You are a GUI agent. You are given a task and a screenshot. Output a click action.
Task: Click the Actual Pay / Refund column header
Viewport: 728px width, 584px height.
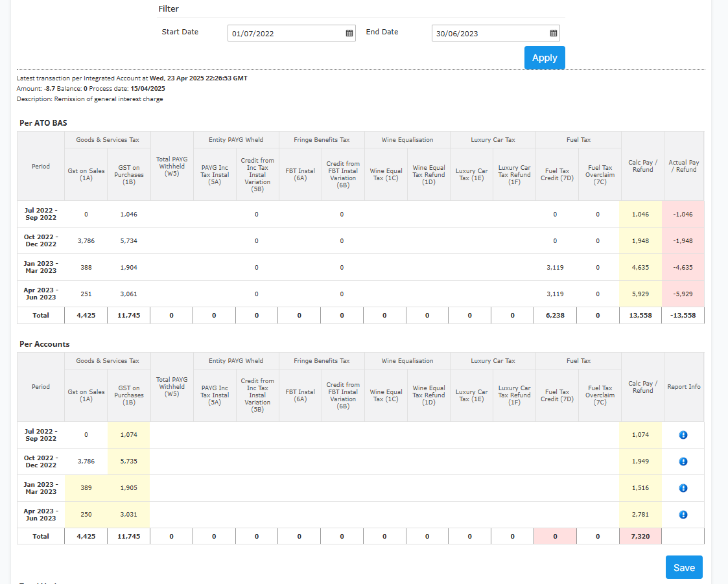(x=683, y=166)
